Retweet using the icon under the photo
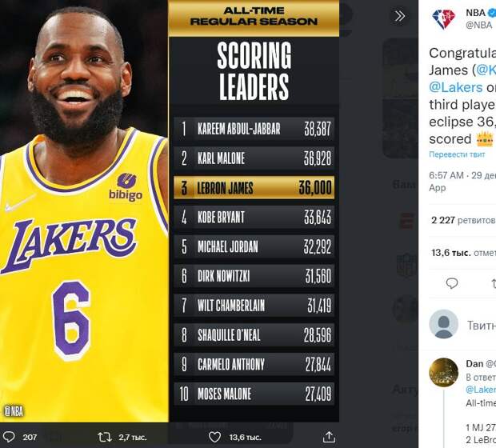 [104, 437]
